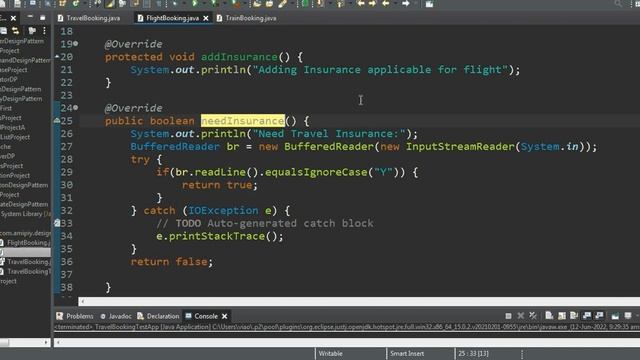
Task: Click line number 36 in the gutter
Action: tap(67, 262)
